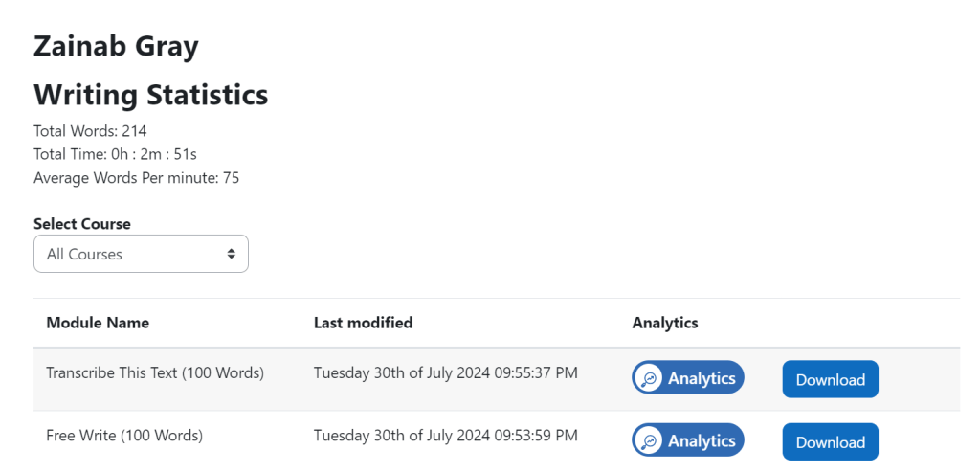The width and height of the screenshot is (980, 473).
Task: Click the arrow on the Select Course combo box
Action: click(231, 255)
